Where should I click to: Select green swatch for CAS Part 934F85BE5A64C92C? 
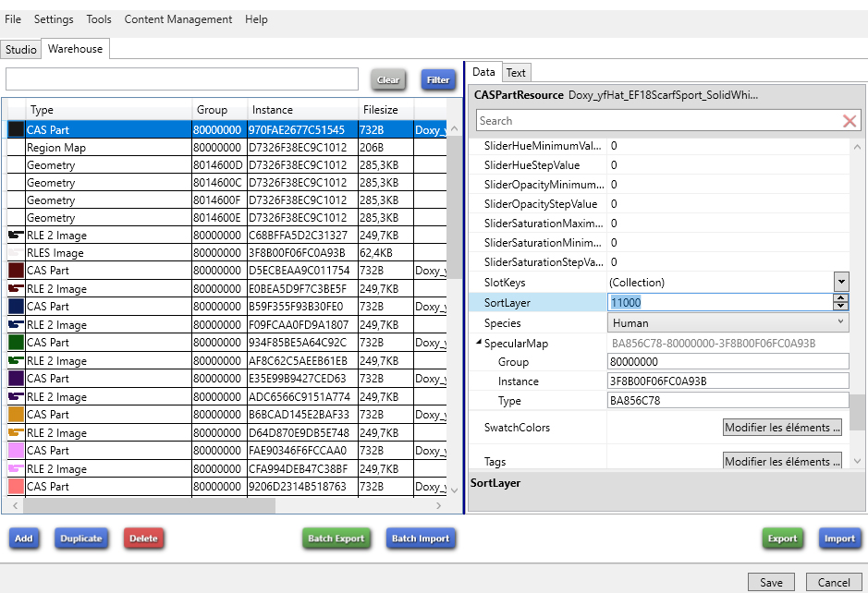pyautogui.click(x=16, y=342)
